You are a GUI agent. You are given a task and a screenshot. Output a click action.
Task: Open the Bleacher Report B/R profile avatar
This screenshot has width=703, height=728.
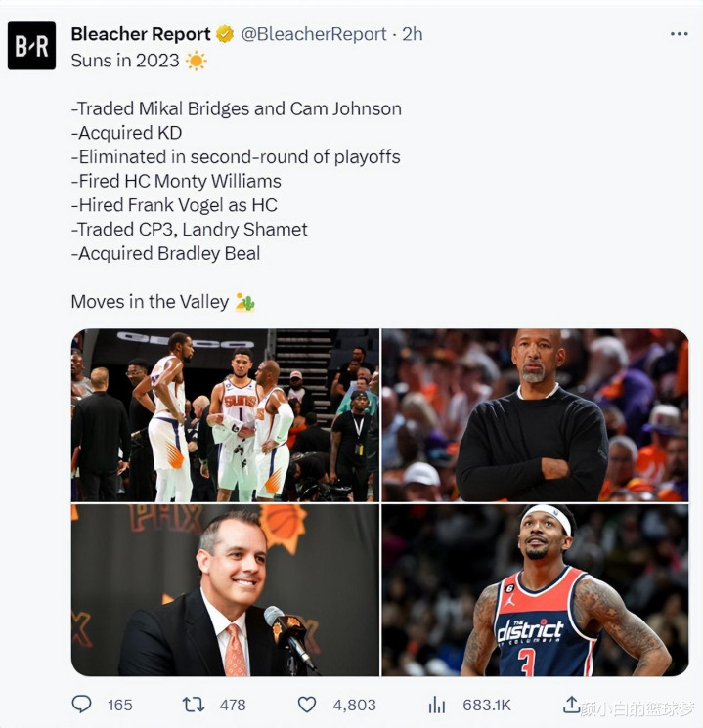(31, 46)
